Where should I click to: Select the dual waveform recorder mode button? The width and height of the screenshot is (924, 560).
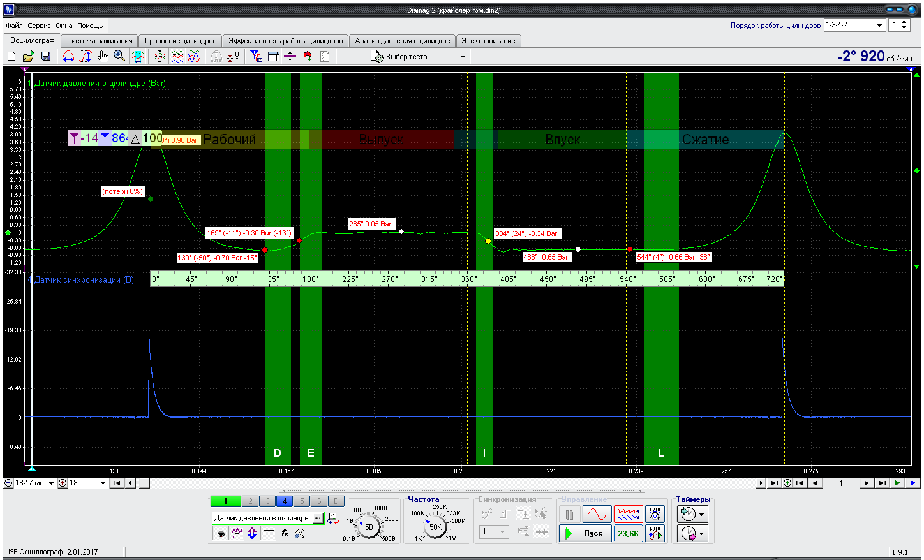coord(628,514)
